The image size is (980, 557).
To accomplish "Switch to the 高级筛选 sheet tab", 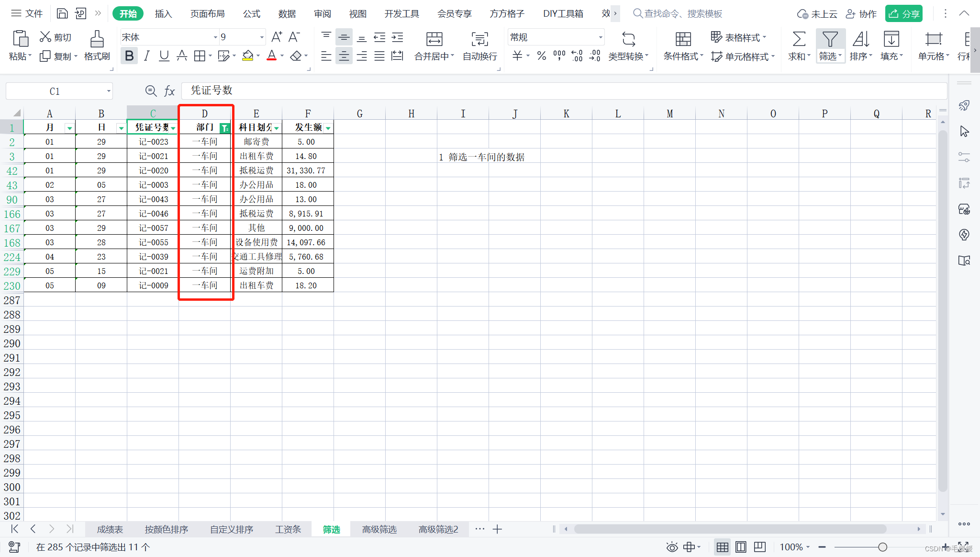I will click(379, 529).
